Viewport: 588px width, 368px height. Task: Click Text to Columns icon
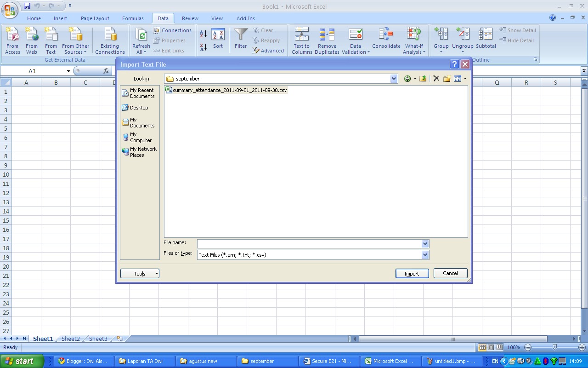point(302,40)
